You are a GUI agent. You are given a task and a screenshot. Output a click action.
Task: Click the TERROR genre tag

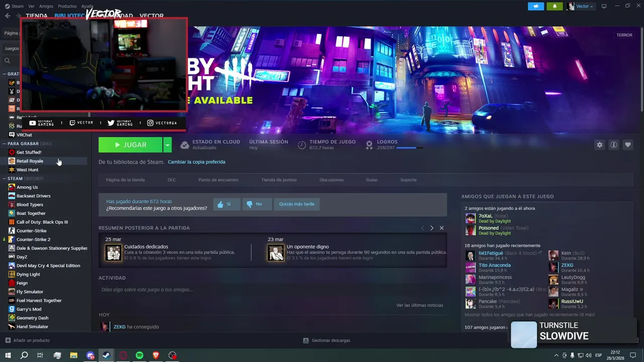[x=624, y=35]
